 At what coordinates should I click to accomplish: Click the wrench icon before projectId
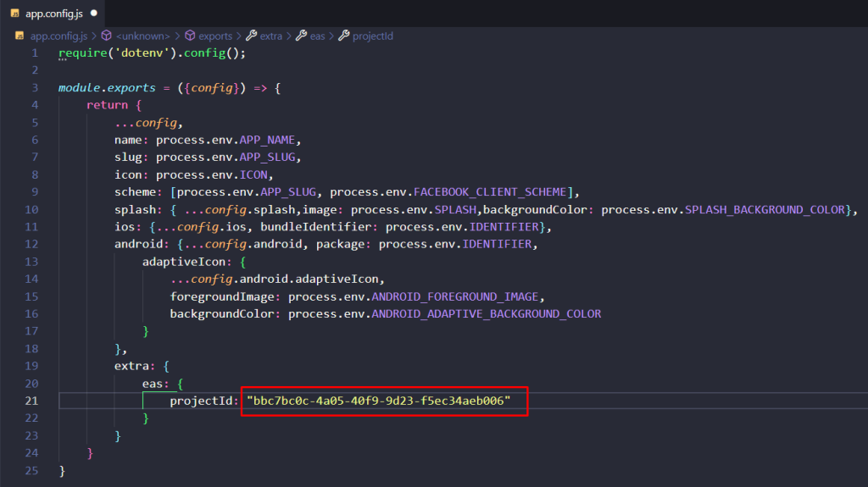pos(344,36)
